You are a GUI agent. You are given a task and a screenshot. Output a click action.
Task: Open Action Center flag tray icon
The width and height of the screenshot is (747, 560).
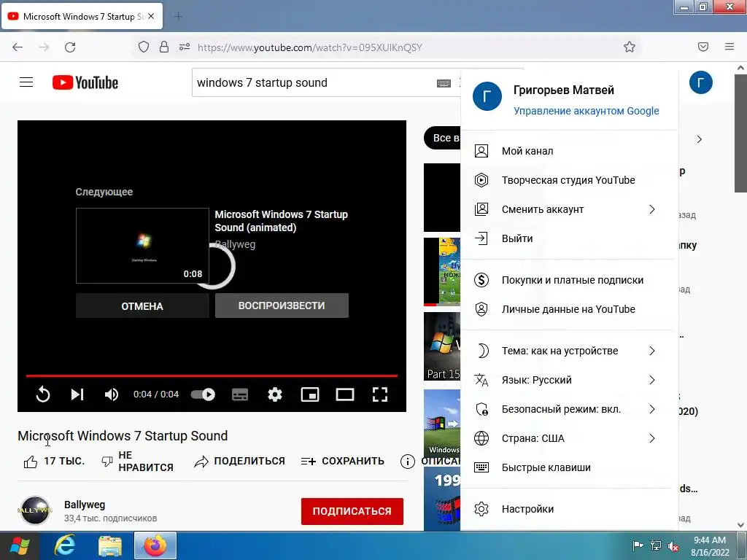(638, 546)
